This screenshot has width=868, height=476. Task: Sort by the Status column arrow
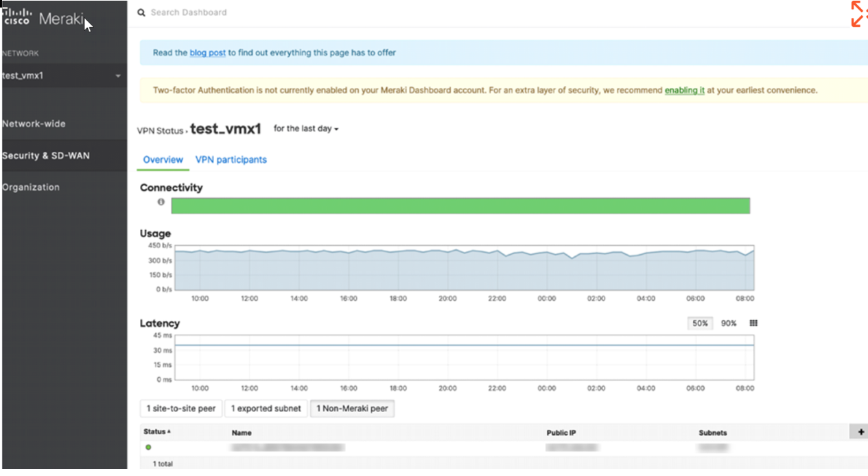(169, 431)
